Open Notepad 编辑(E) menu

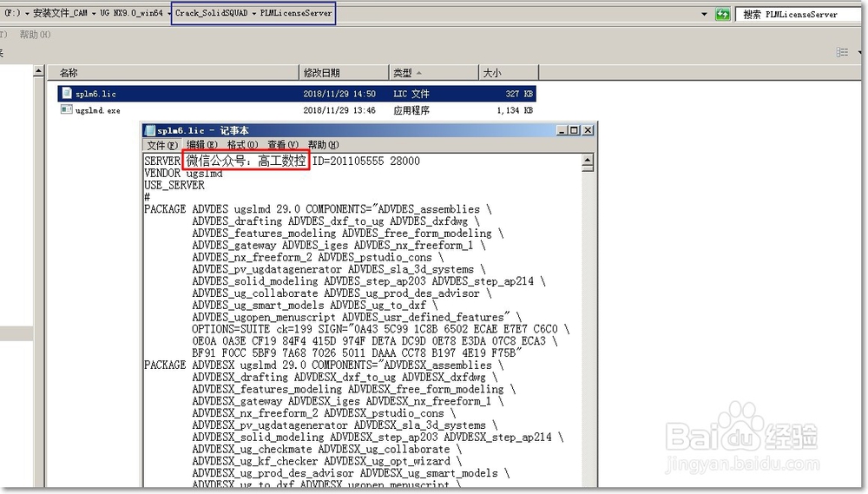201,145
